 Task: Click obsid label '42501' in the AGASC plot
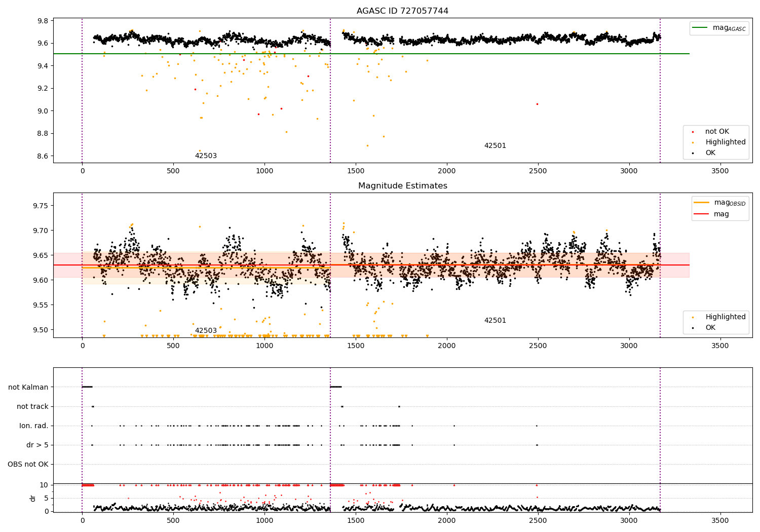pos(495,146)
